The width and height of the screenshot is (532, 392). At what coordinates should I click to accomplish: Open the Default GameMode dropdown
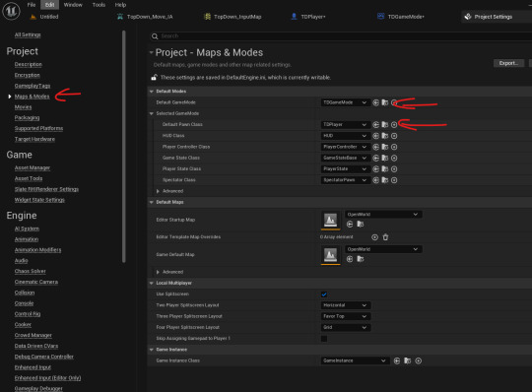click(346, 102)
